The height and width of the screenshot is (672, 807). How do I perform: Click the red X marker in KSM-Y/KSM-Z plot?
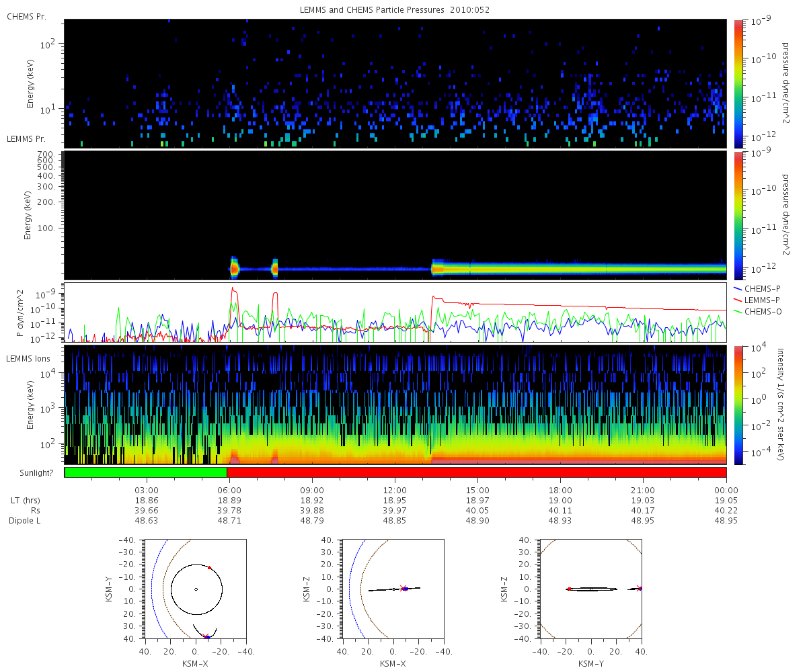point(639,589)
